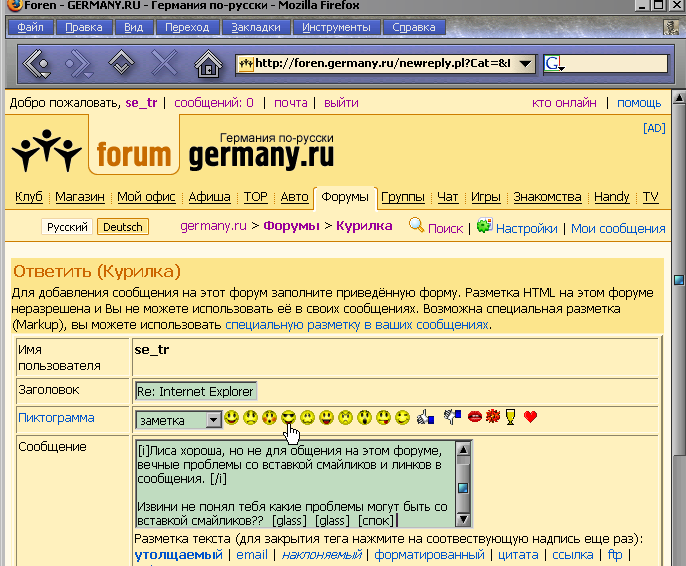The image size is (686, 566).
Task: Select the sunglasses cool smiley
Action: point(288,417)
